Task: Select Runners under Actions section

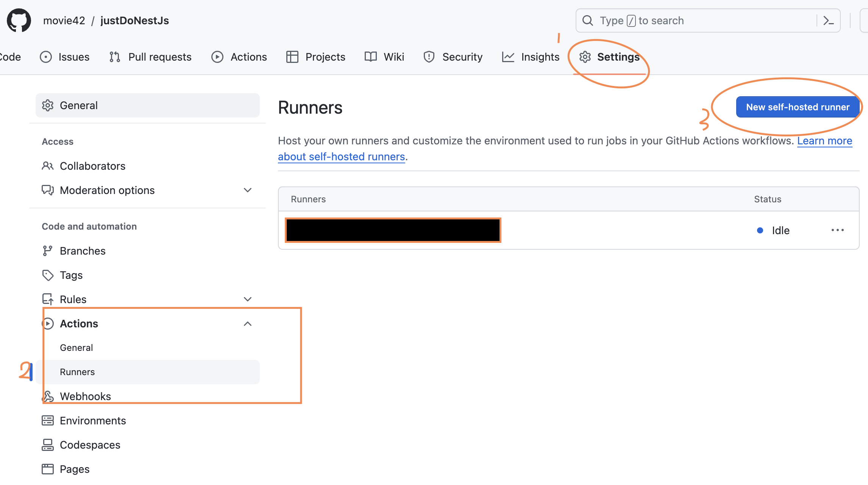Action: tap(148, 372)
